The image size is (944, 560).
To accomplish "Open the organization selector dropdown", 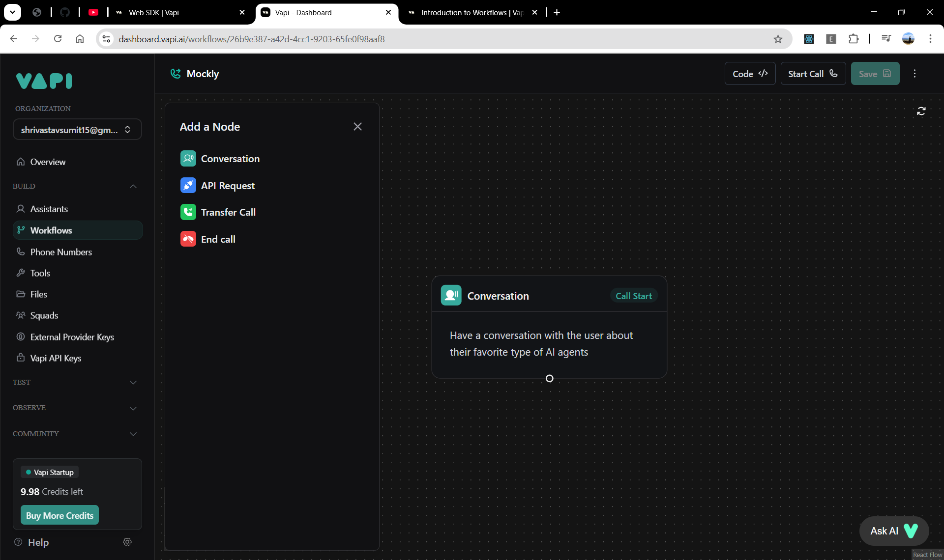I will [x=77, y=130].
